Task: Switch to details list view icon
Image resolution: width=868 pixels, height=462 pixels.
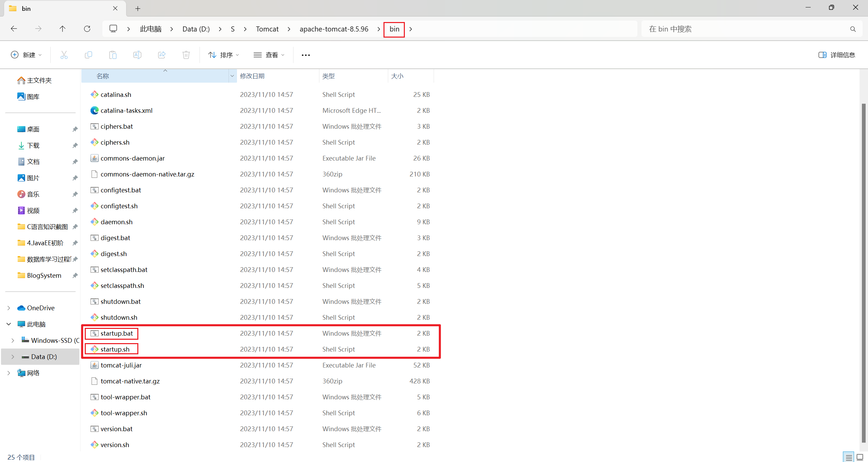Action: [x=849, y=458]
